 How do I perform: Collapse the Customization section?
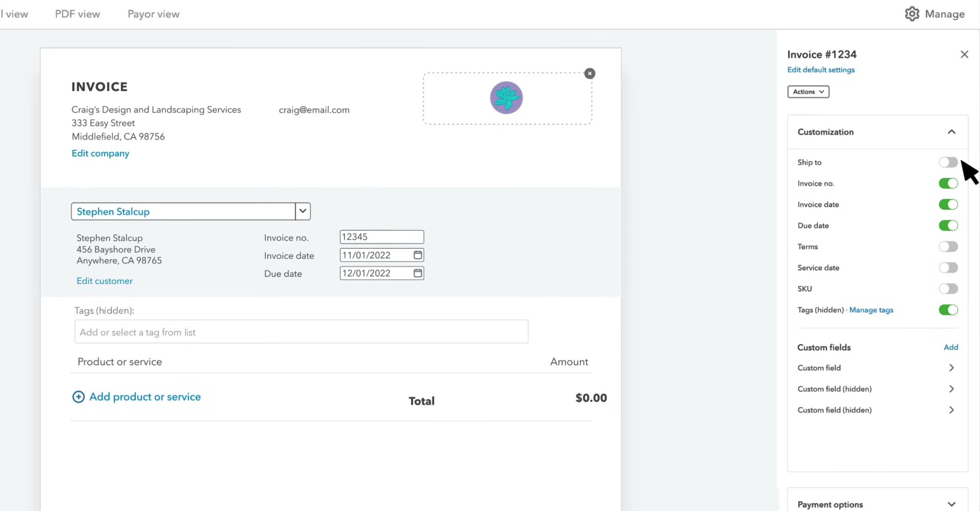click(951, 132)
